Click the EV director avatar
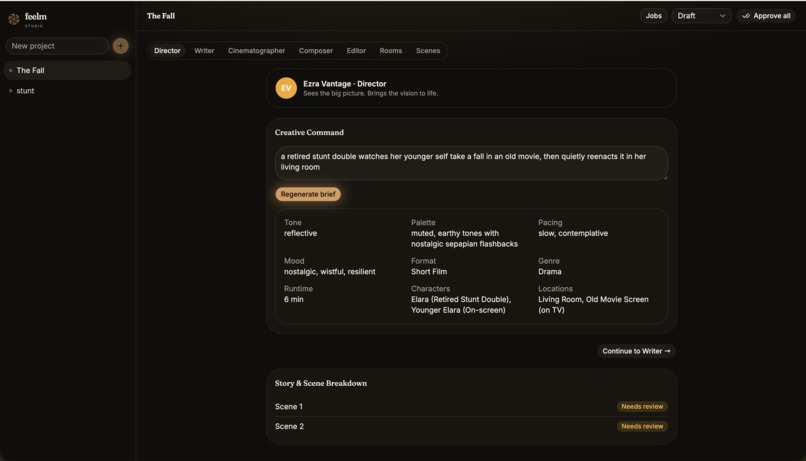Viewport: 806px width, 461px height. tap(286, 88)
